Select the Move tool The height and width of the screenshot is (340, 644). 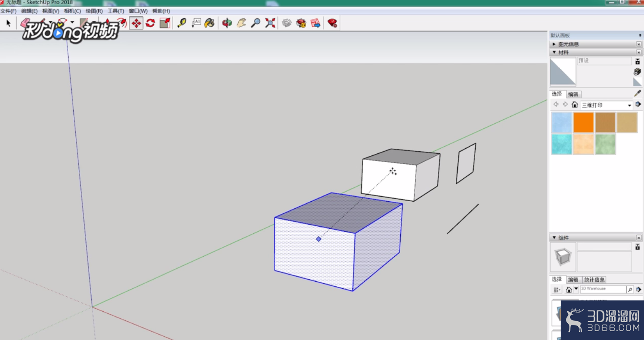pyautogui.click(x=136, y=23)
